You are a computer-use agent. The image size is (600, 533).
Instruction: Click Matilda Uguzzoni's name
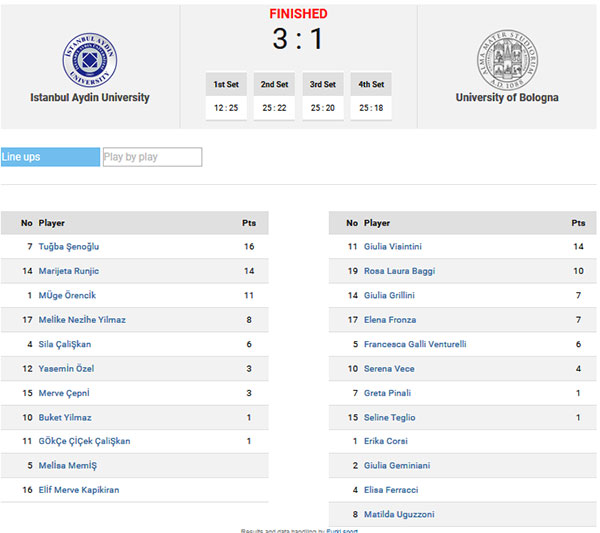399,514
